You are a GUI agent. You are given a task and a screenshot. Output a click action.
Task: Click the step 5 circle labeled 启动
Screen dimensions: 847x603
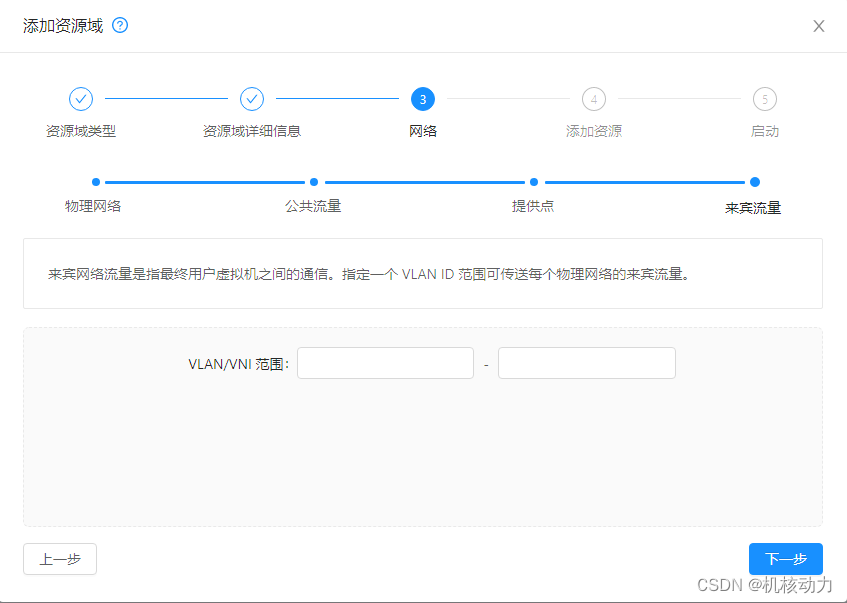[765, 99]
